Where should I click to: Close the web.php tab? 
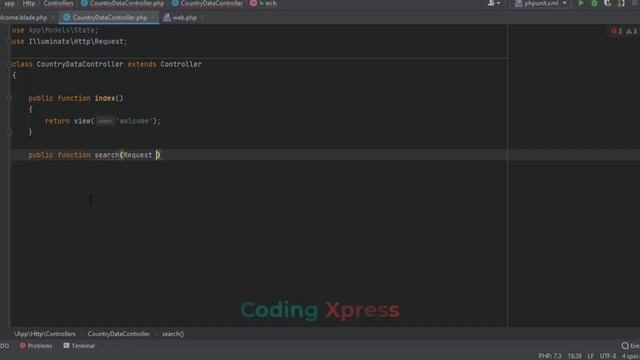click(x=202, y=18)
